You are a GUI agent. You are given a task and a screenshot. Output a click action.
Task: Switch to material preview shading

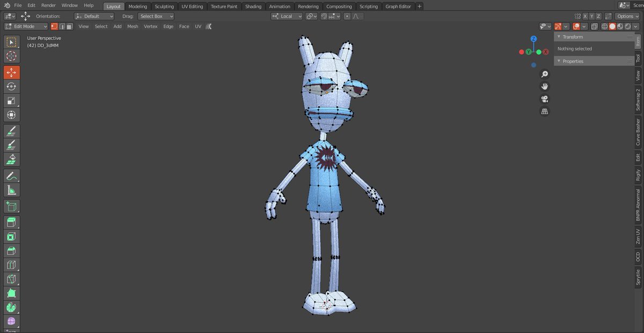click(x=620, y=26)
